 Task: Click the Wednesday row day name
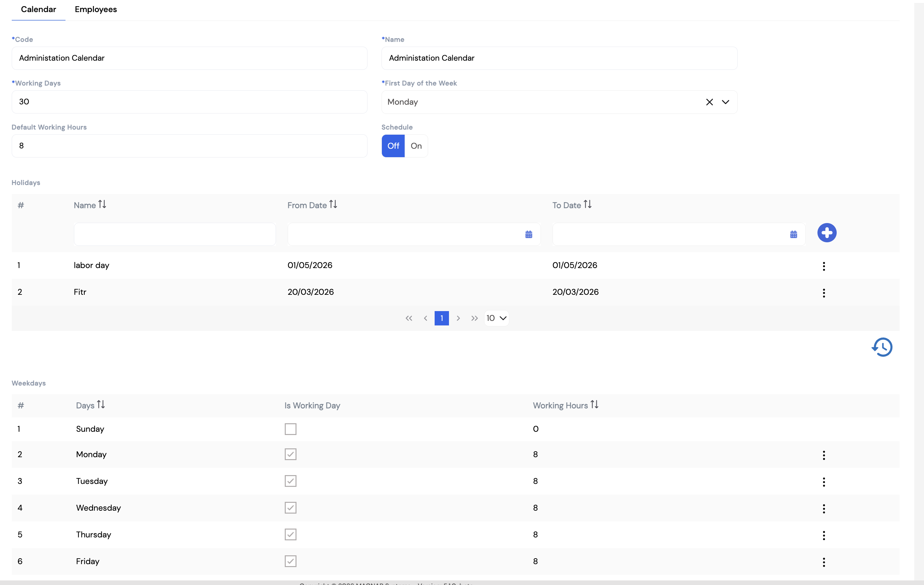click(98, 508)
